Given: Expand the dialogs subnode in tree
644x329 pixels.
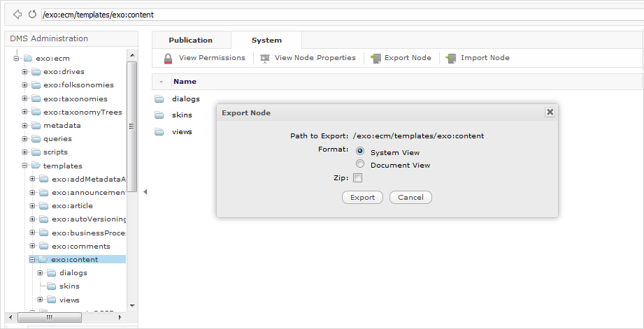Looking at the screenshot, I should (x=41, y=273).
